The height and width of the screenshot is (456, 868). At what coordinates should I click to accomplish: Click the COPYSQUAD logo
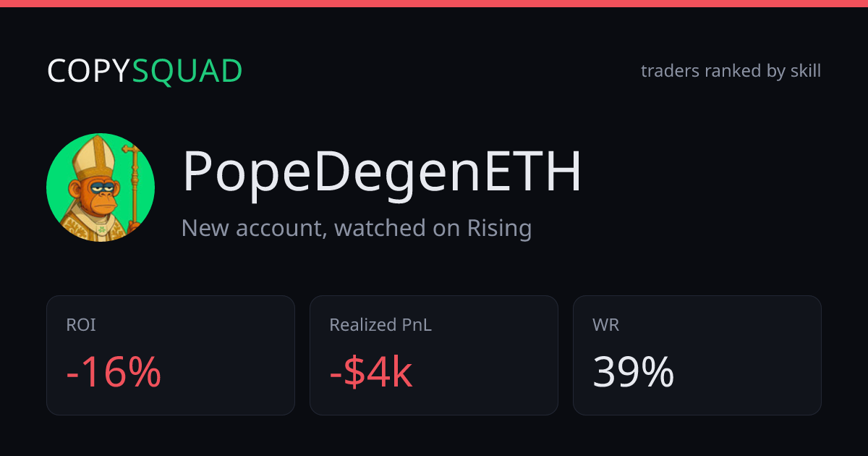[x=145, y=71]
